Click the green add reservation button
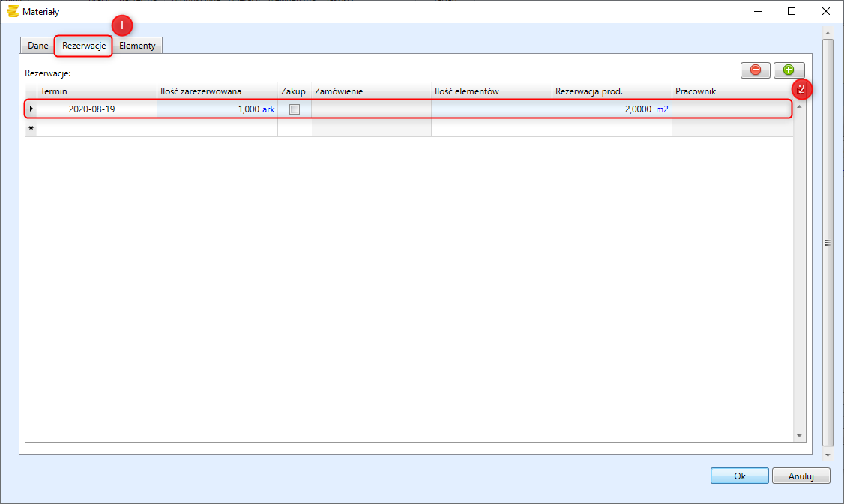 (789, 70)
